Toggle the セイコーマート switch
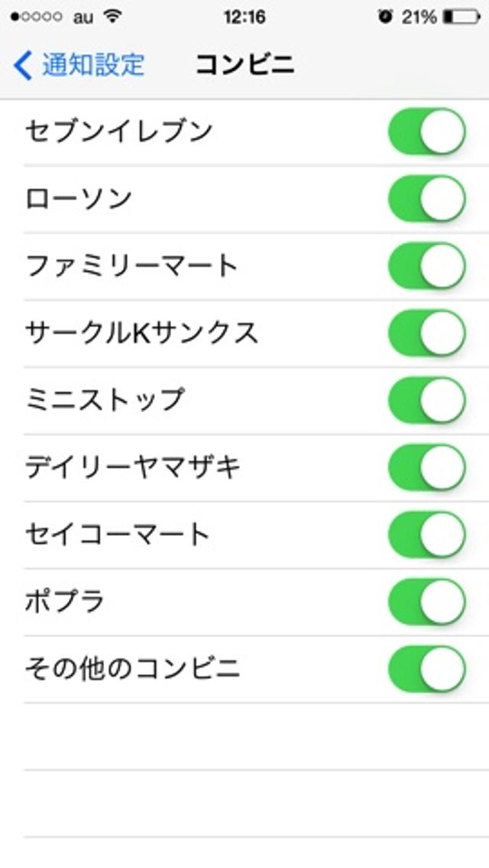Screen dimensions: 489x868 [426, 535]
